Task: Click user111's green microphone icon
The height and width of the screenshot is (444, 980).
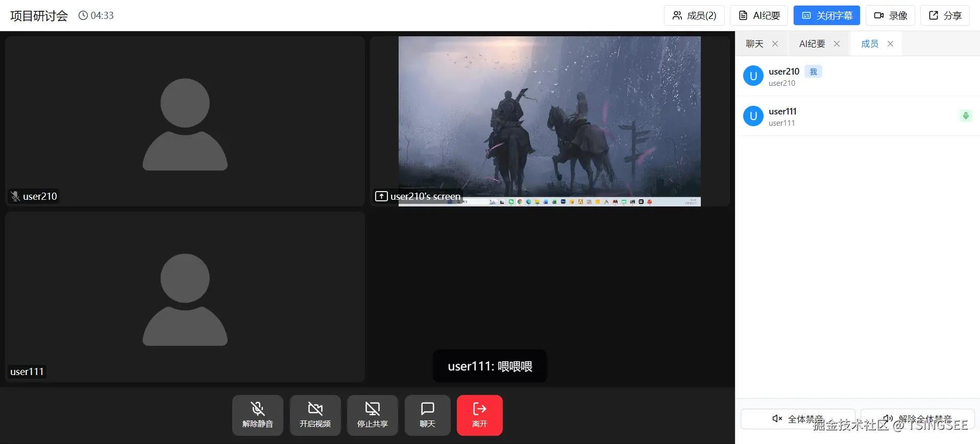Action: point(966,116)
